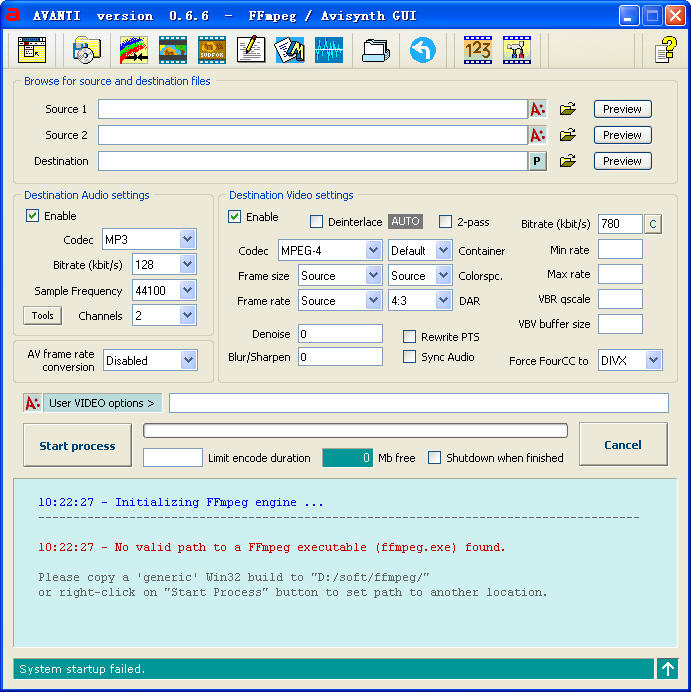Click the Limit encode duration field

pos(173,458)
